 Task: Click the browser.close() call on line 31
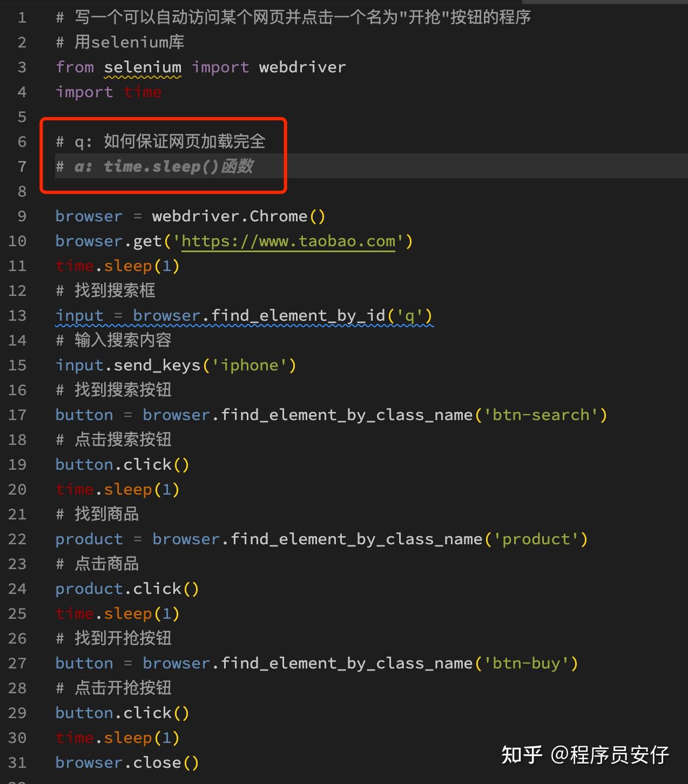126,762
